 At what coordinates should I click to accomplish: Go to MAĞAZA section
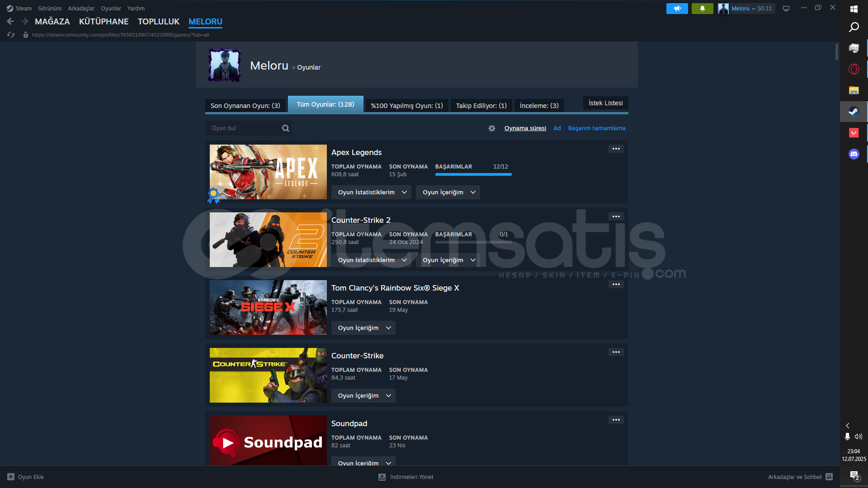52,22
